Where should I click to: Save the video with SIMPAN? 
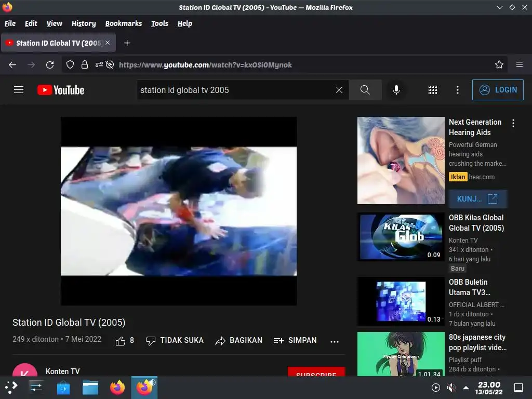(295, 341)
